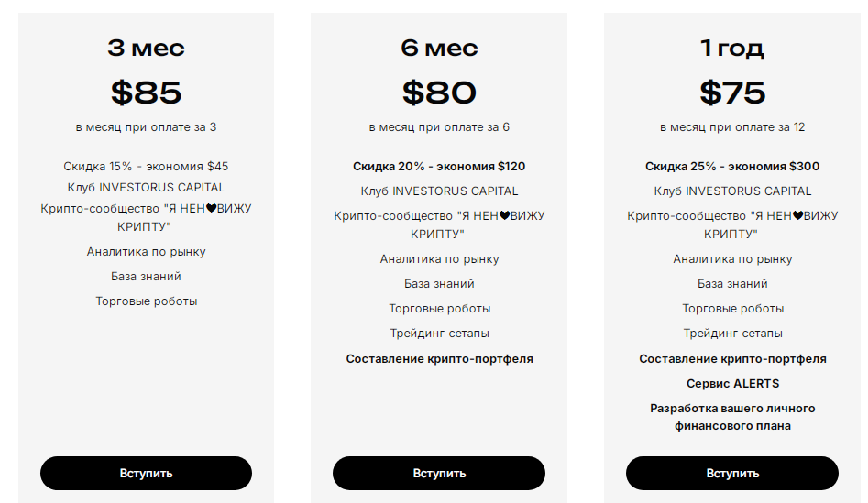868x503 pixels.
Task: Click Вступить button in 1 год plan
Action: click(x=732, y=473)
